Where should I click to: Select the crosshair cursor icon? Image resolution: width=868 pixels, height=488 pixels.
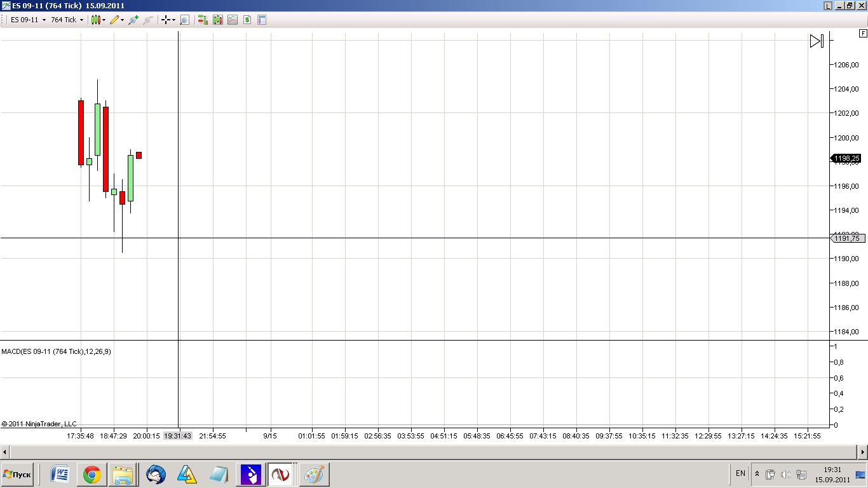tap(166, 20)
